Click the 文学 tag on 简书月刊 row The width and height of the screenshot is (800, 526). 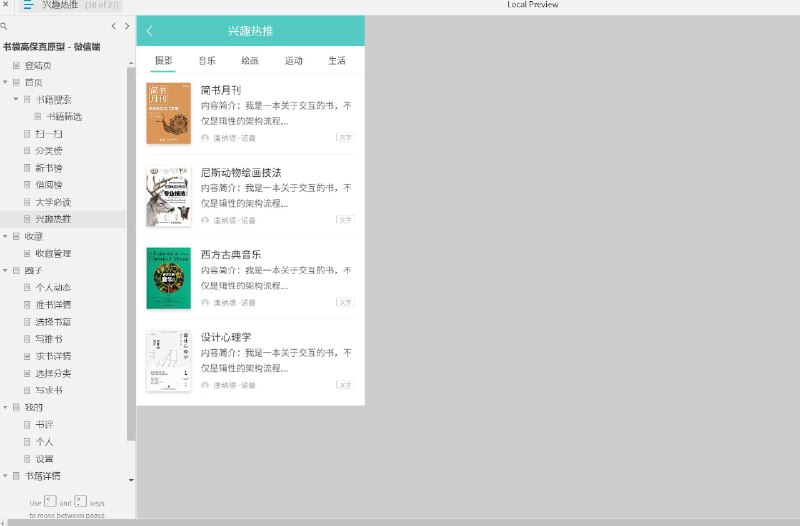coord(345,137)
